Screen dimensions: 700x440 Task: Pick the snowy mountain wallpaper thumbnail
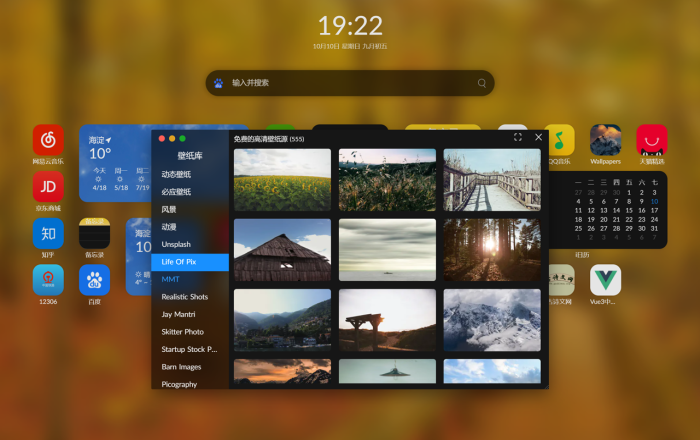tap(492, 320)
